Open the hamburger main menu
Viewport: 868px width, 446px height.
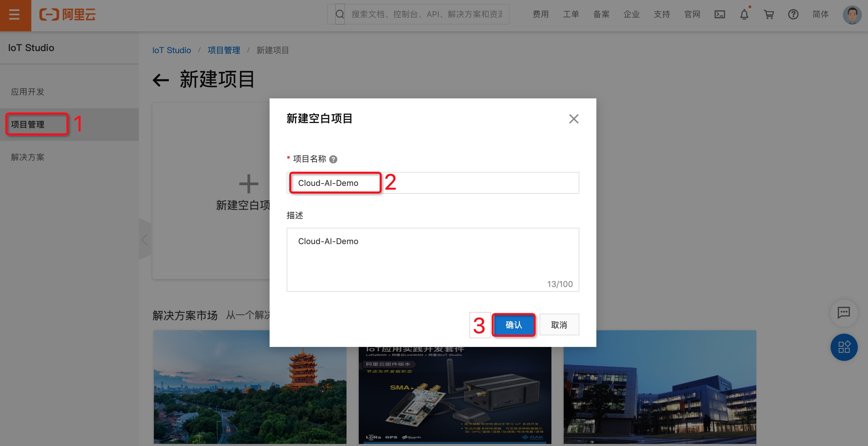coord(14,15)
